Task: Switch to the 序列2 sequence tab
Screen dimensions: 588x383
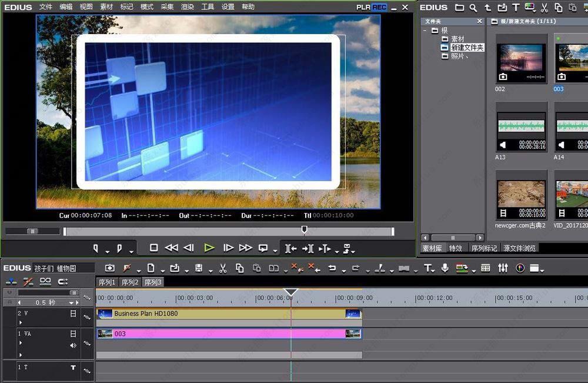Action: pos(130,282)
